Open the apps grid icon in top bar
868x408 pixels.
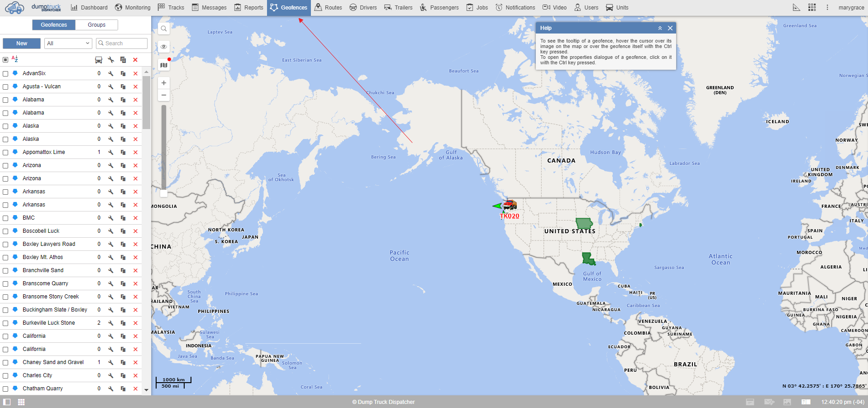[812, 8]
